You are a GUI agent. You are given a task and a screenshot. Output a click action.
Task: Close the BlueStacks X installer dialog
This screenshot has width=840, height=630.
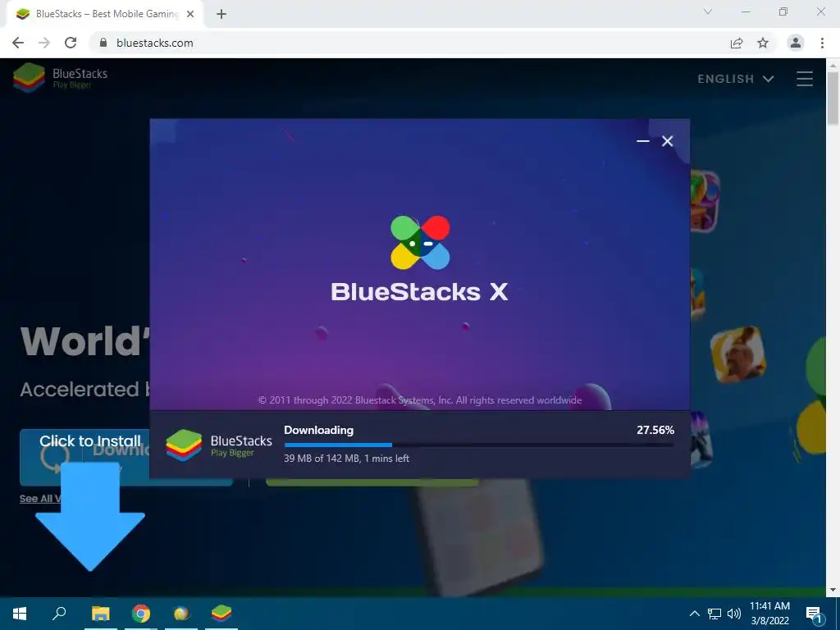tap(667, 141)
